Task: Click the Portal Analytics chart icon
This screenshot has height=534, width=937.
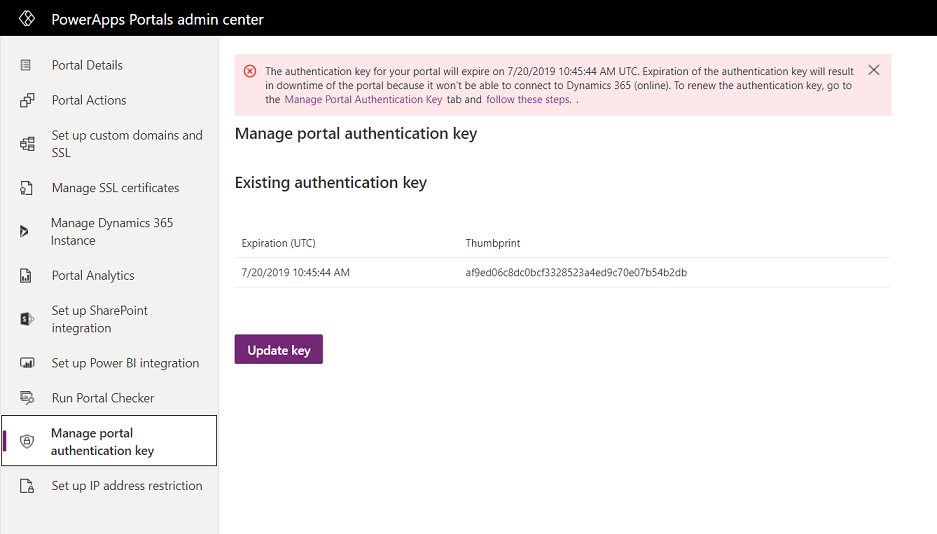Action: (x=26, y=275)
